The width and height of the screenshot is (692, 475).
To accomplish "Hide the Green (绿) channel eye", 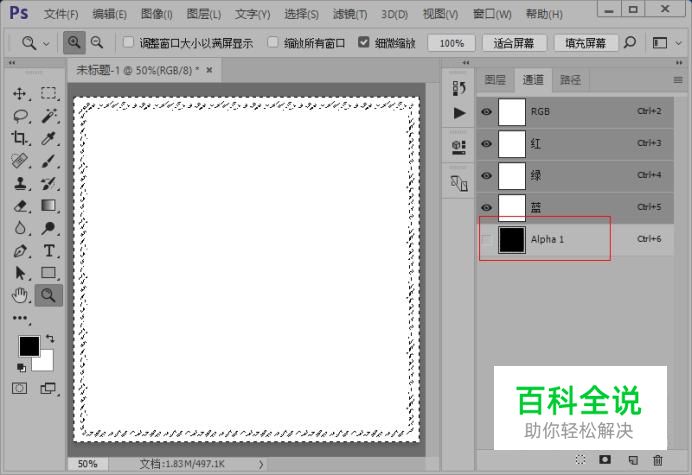I will 486,176.
